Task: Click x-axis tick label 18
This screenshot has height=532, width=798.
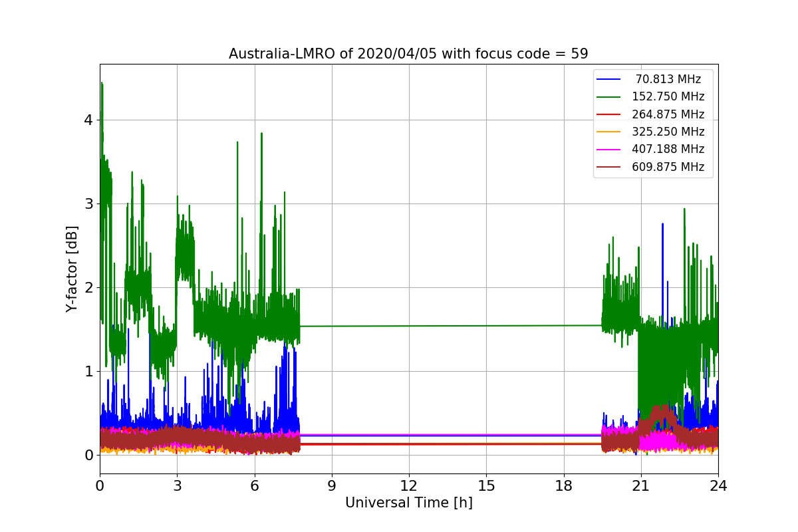Action: pos(564,486)
